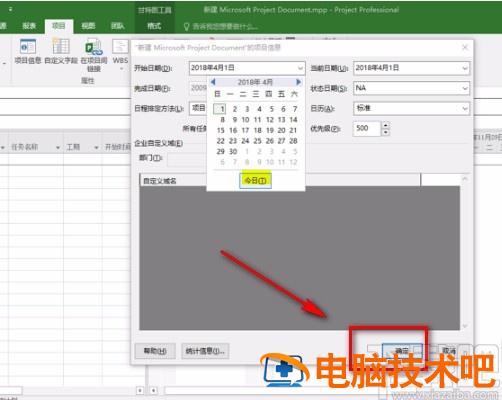502x400 pixels.
Task: Open the 任务名称 column header dropdown arrow
Action: pos(58,147)
